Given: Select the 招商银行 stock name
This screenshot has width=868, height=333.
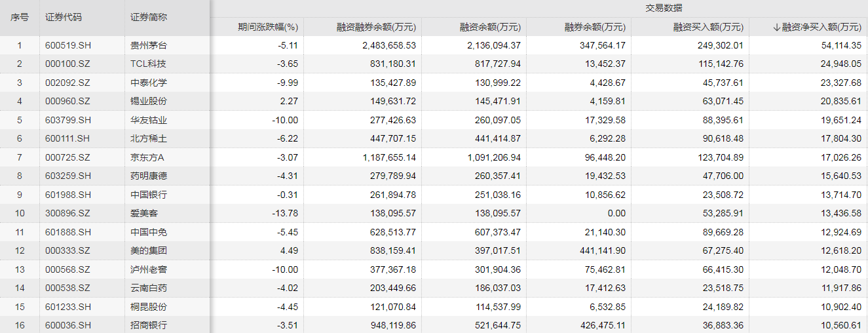Looking at the screenshot, I should point(149,325).
